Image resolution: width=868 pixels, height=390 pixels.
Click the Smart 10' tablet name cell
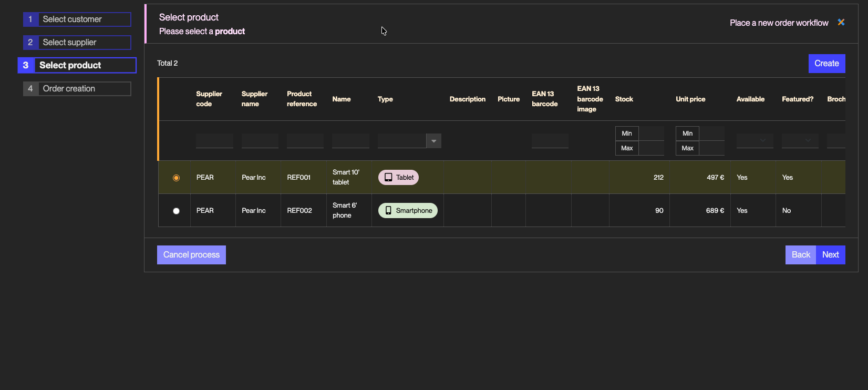(349, 178)
